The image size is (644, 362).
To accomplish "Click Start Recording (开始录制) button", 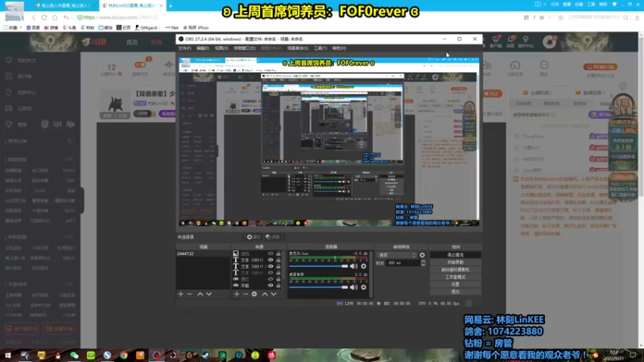I will [456, 262].
